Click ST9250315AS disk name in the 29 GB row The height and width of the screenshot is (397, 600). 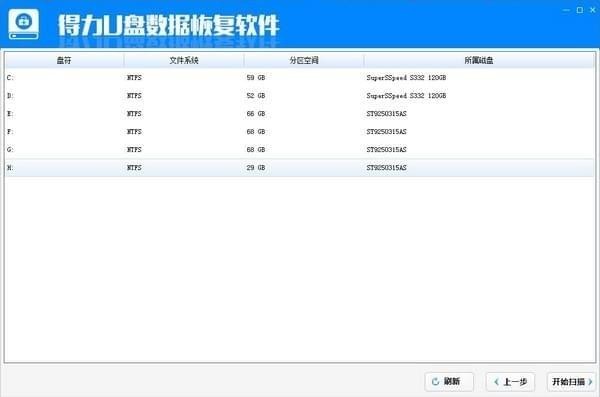[386, 168]
